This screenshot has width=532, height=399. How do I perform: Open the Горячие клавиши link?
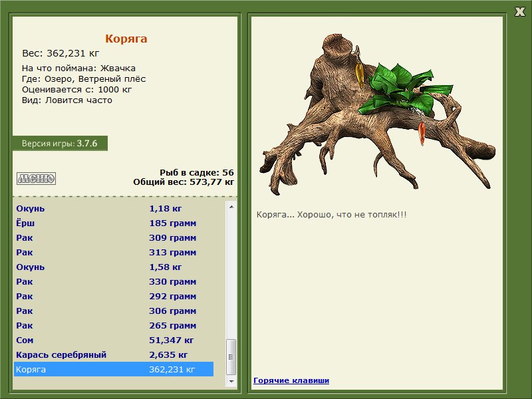coord(291,380)
